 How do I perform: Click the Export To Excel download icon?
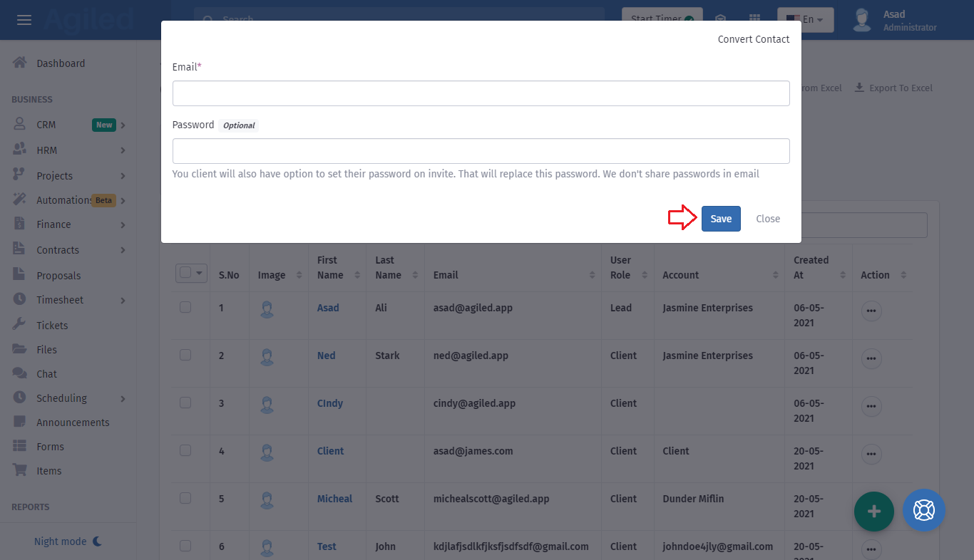pyautogui.click(x=859, y=88)
